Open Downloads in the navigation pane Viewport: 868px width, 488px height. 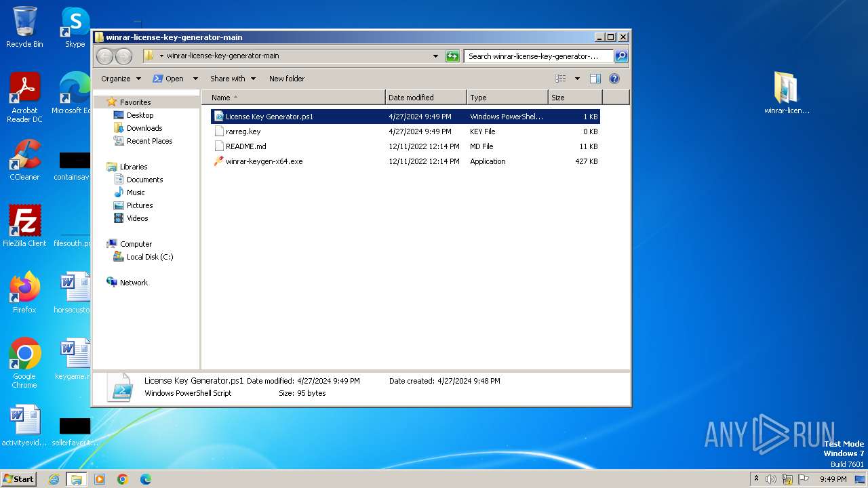point(144,128)
